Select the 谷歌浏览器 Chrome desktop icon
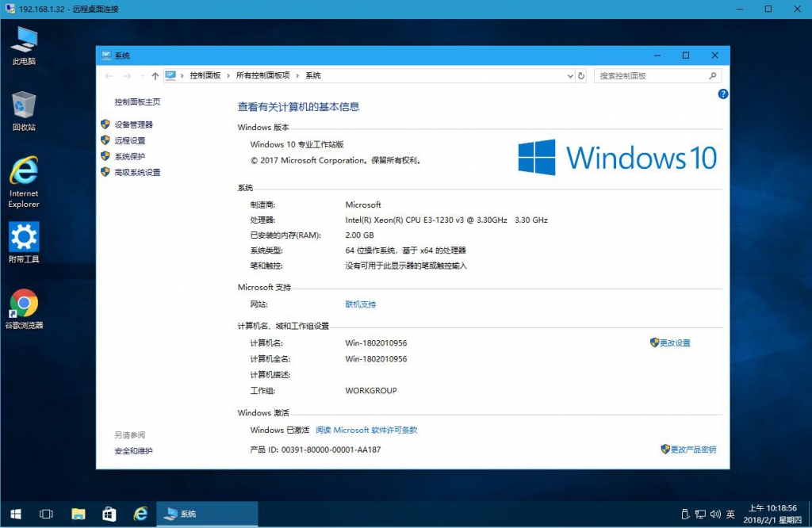 24,309
